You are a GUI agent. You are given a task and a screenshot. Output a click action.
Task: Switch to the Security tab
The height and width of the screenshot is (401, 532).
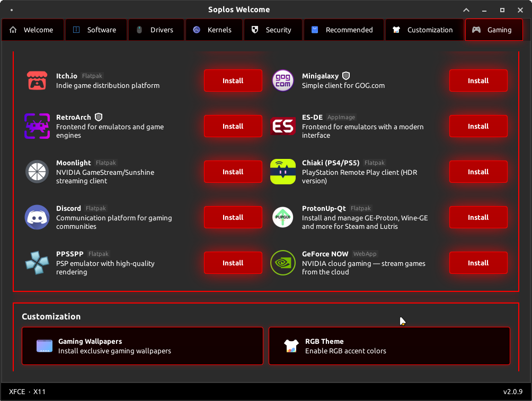273,30
